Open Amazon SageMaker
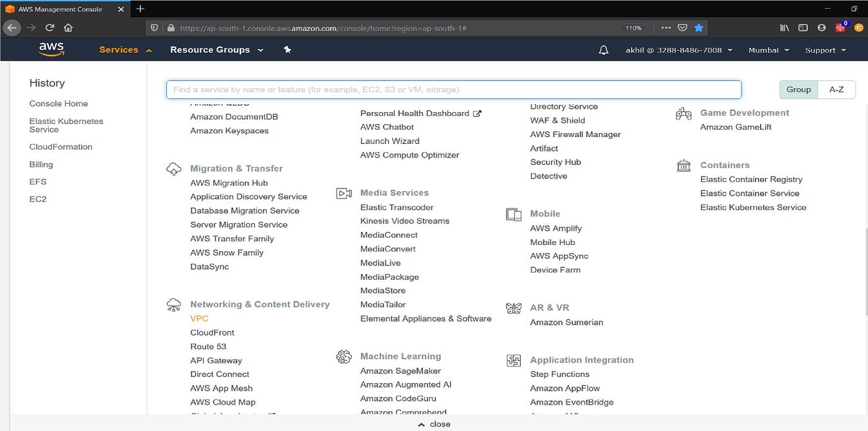 pyautogui.click(x=401, y=371)
